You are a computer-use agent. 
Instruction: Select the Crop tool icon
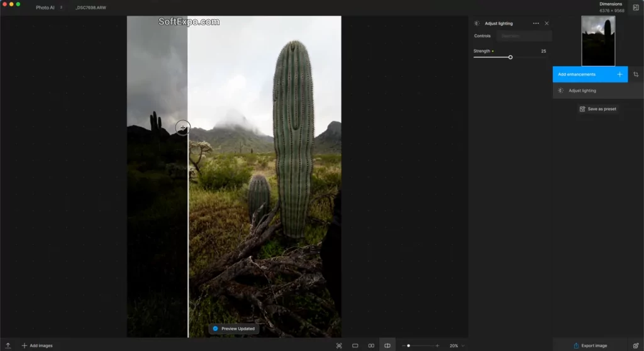point(636,74)
